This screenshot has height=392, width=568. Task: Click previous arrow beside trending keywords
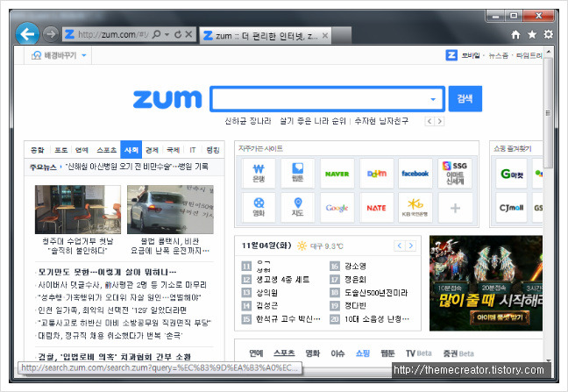[x=430, y=121]
